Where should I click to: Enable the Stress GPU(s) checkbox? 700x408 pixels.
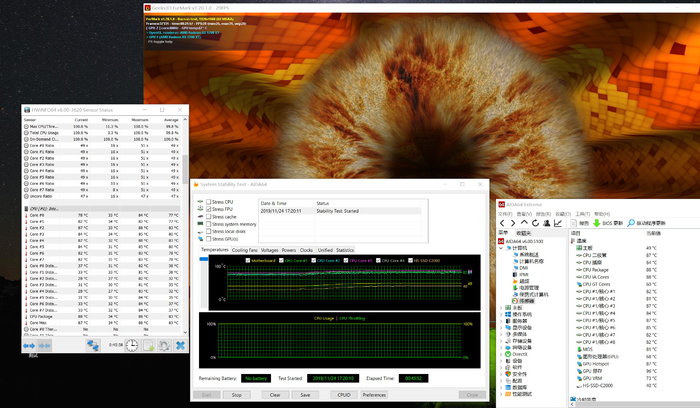coord(207,239)
